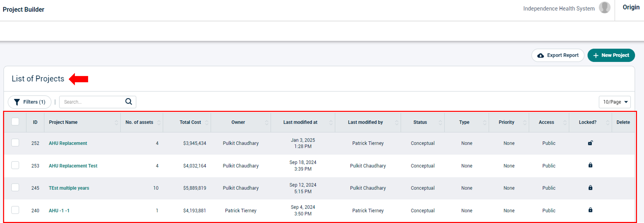Viewport: 644px width, 223px height.
Task: Click the user avatar icon
Action: pyautogui.click(x=604, y=7)
